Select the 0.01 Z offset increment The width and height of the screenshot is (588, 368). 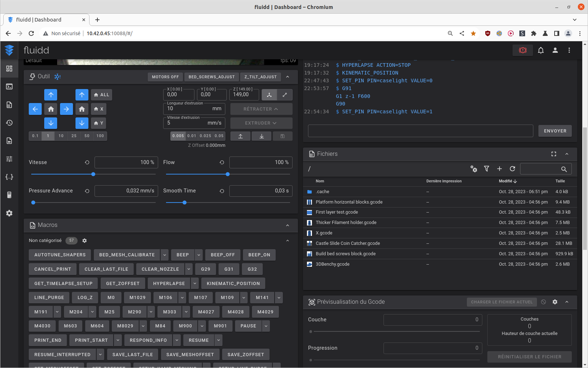pyautogui.click(x=192, y=136)
